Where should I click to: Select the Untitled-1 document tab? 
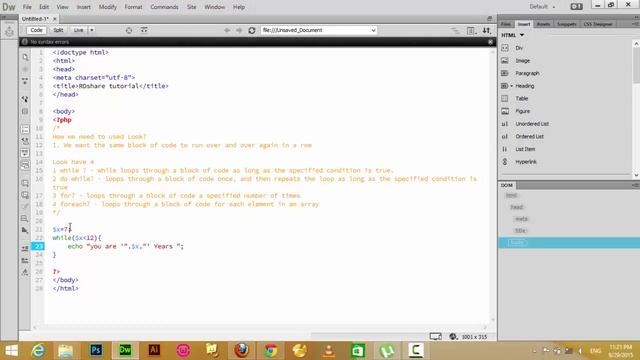click(x=35, y=19)
